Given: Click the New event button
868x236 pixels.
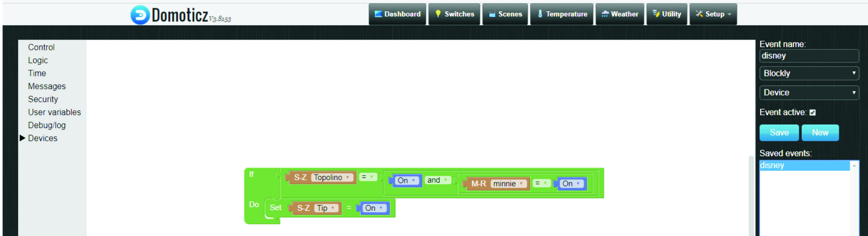Looking at the screenshot, I should pos(820,133).
